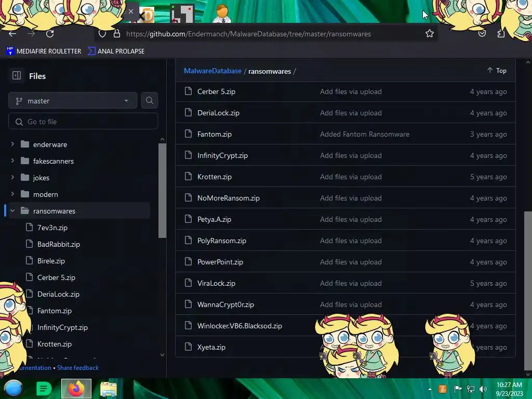Click the file tree scrollbar thumb
The height and width of the screenshot is (399, 532).
pos(162,190)
